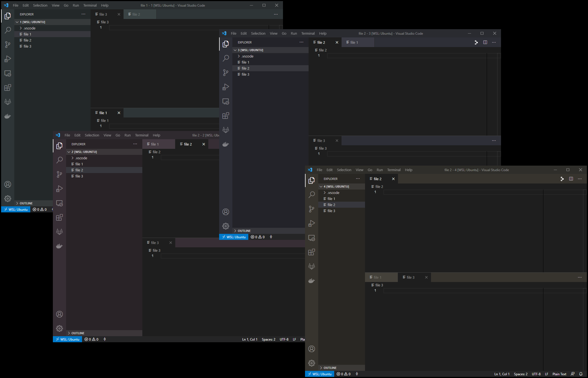
Task: Open Search in the 1 [WSL: Ubuntu] window
Action: [8, 30]
